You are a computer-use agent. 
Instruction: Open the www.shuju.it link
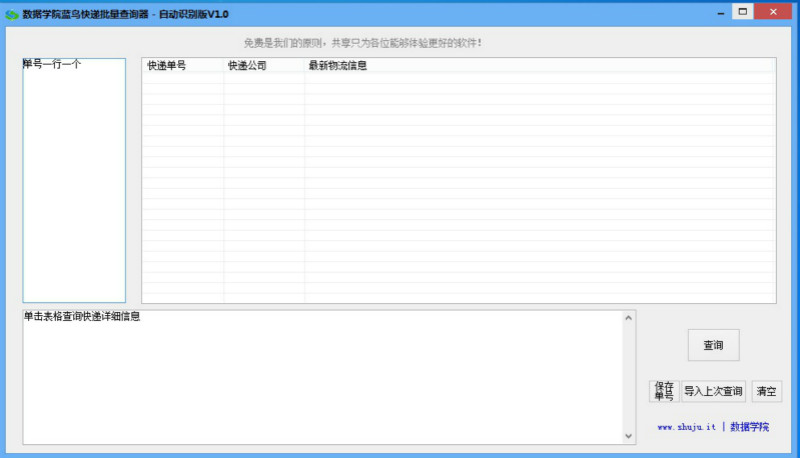(x=686, y=427)
